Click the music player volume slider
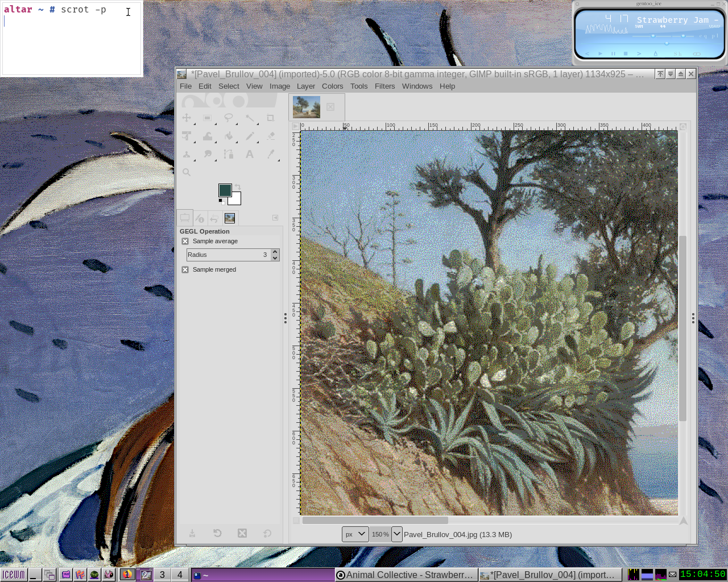728x582 pixels. [653, 36]
